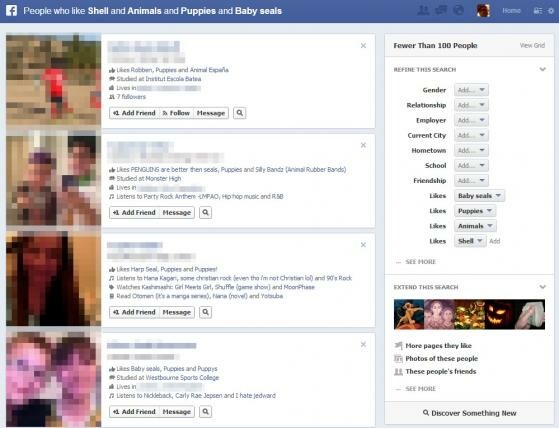The width and height of the screenshot is (559, 428).
Task: Open profile photo of first result
Action: 53,79
